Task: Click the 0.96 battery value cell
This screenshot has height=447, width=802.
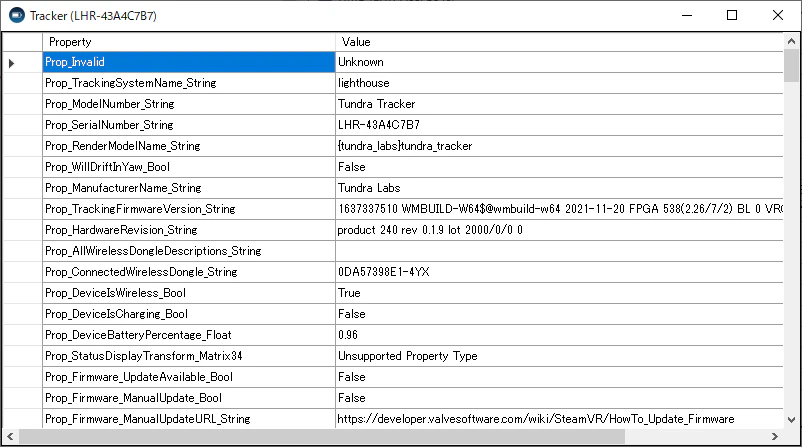Action: click(559, 334)
